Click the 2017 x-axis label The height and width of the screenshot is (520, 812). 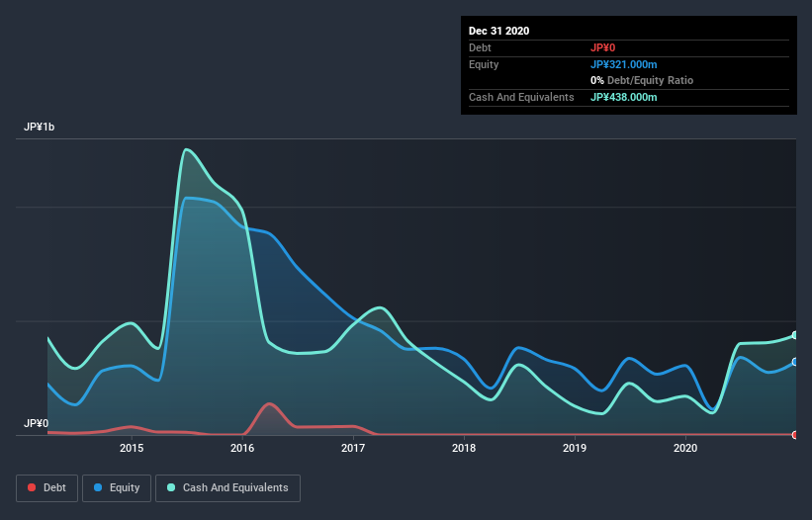tap(353, 448)
